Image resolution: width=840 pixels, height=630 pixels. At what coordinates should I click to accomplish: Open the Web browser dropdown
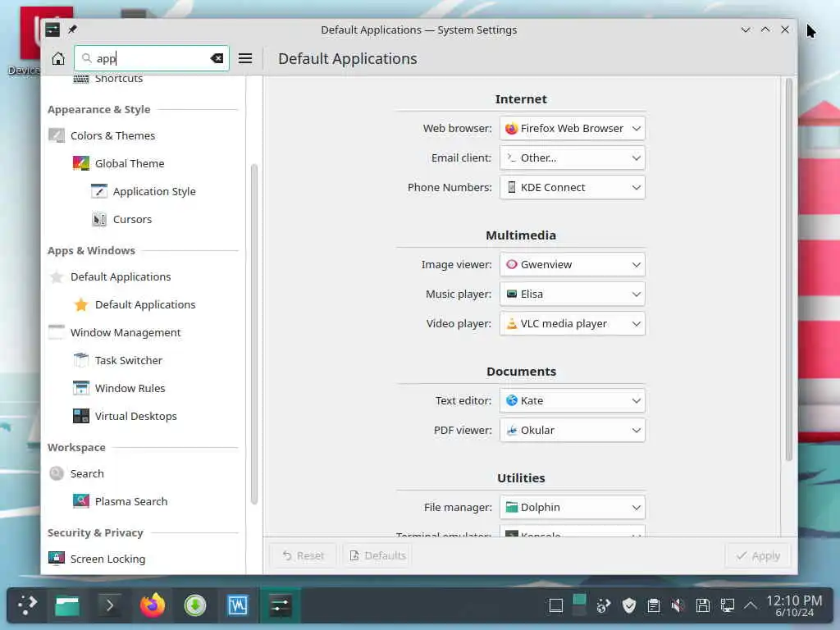coord(572,128)
